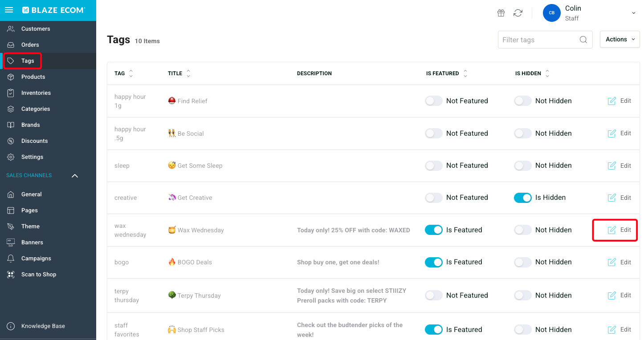Click the search magnifier in Filter tags
Screen dimensions: 644x340
click(583, 40)
